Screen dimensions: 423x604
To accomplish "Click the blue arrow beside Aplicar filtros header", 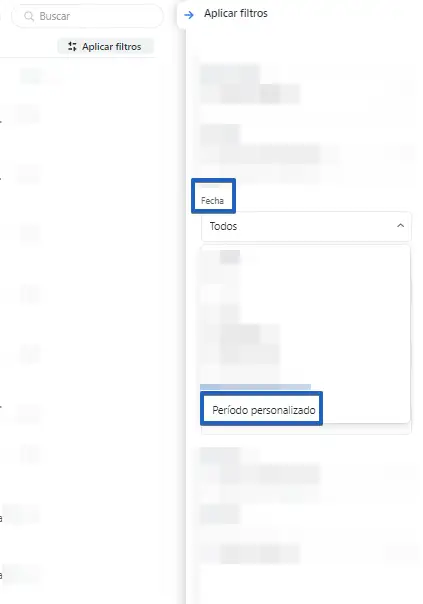I will [189, 15].
